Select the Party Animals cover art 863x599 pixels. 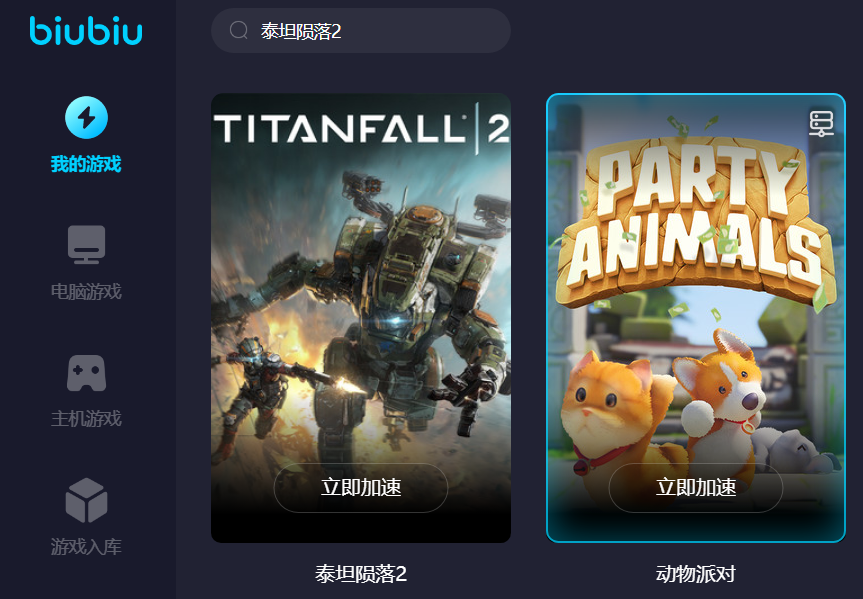[696, 318]
